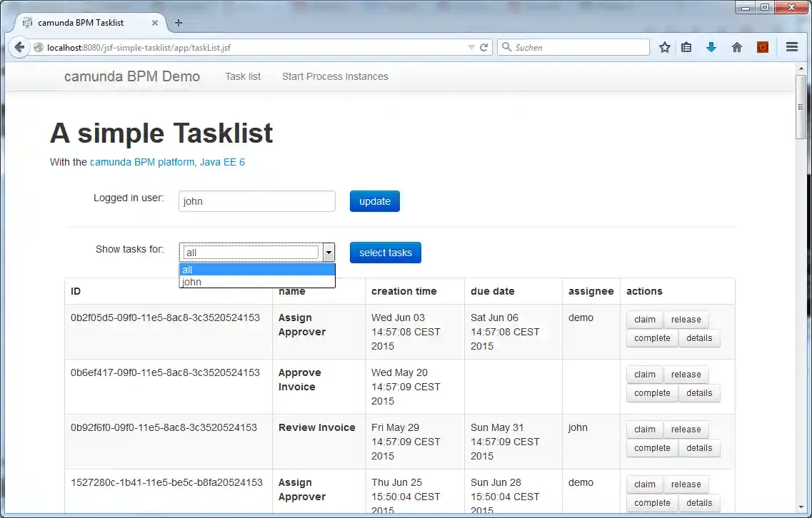812x518 pixels.
Task: Go to browser home page icon
Action: click(x=737, y=48)
